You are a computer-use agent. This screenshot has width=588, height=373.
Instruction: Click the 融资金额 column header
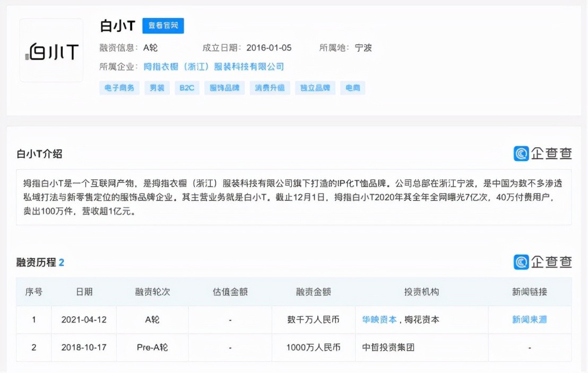[x=313, y=292]
